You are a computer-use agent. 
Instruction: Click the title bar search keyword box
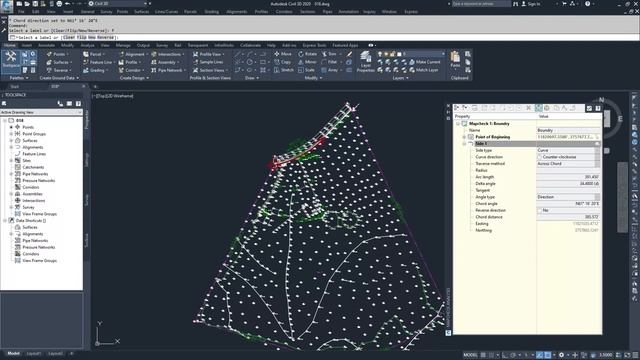coord(481,4)
